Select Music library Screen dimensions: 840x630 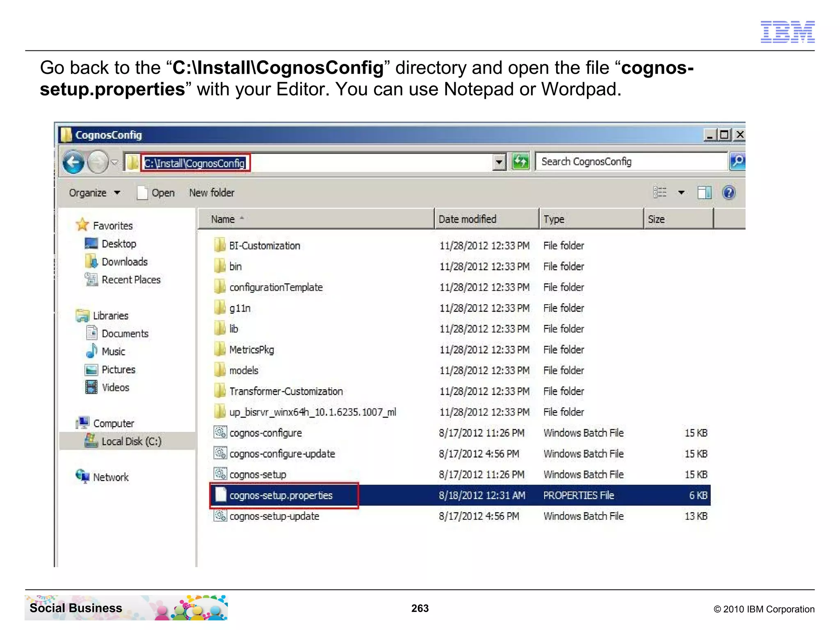(x=114, y=352)
